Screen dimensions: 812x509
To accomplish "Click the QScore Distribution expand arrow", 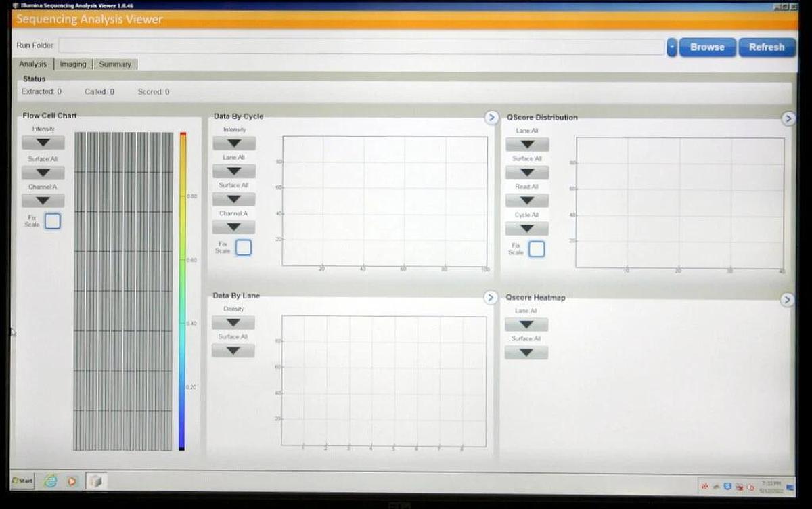I will click(x=788, y=118).
